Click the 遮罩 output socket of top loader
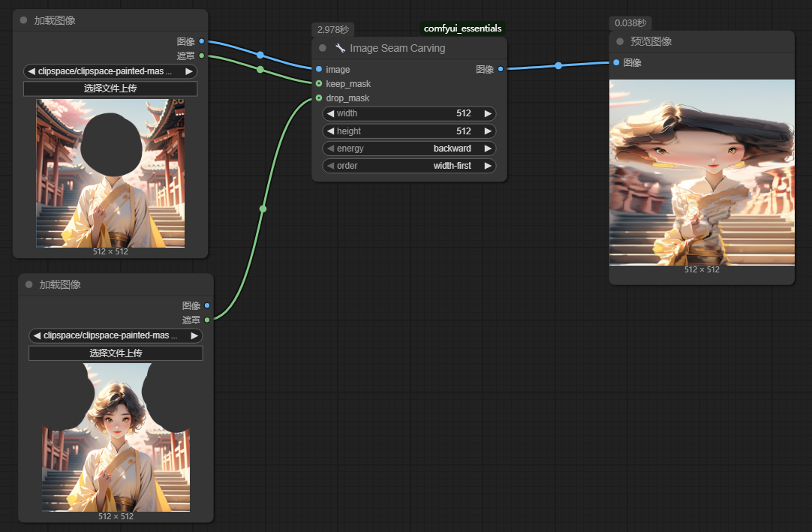Viewport: 812px width, 532px height. pos(202,56)
